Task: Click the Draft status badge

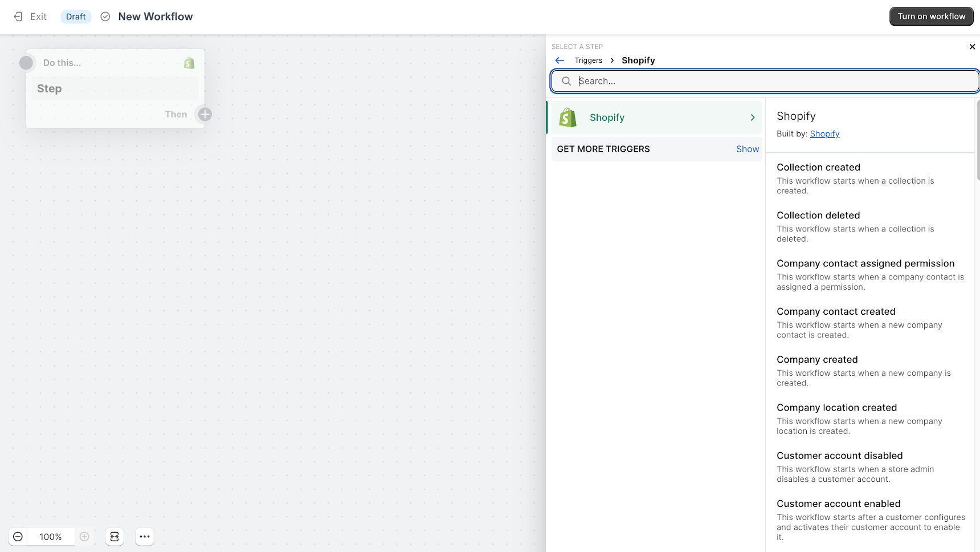Action: tap(76, 17)
